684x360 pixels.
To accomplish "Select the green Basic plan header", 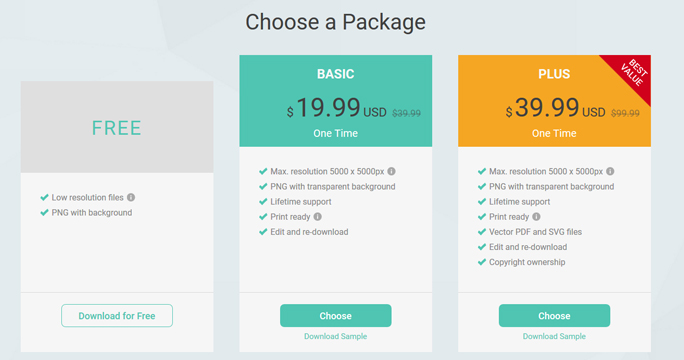I will coord(335,101).
